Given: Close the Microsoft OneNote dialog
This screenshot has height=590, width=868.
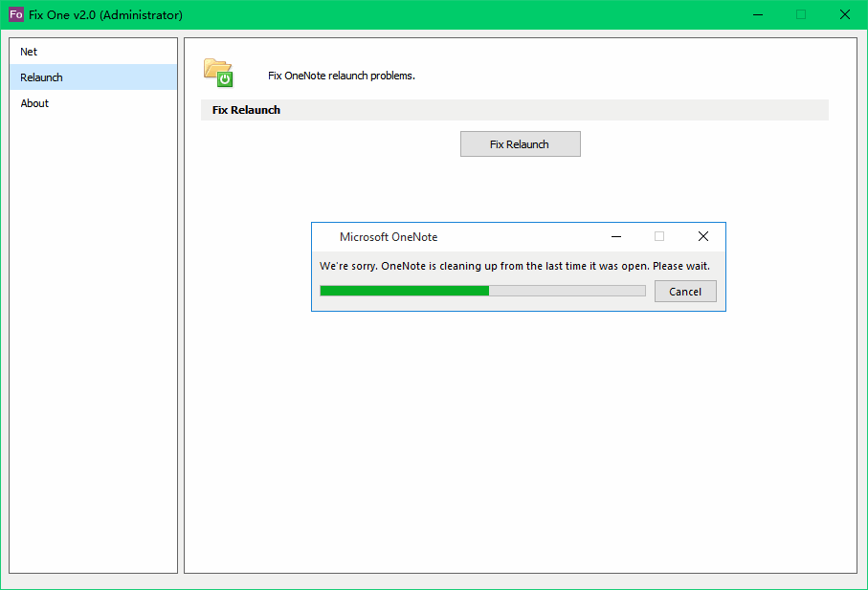Looking at the screenshot, I should (x=703, y=236).
